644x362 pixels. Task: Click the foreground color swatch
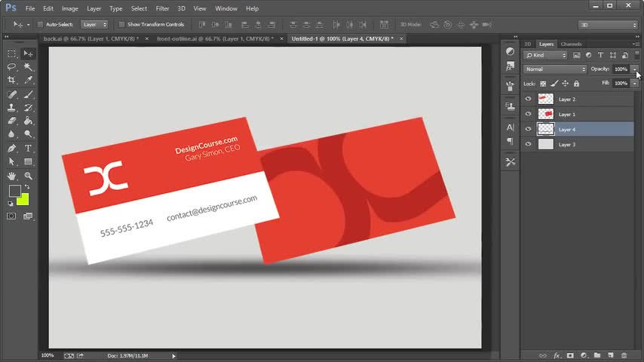coord(14,191)
